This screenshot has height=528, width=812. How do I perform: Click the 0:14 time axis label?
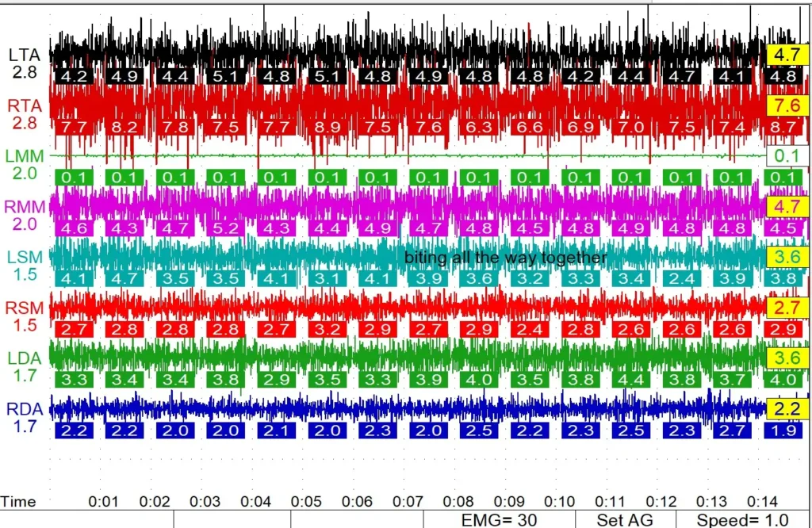[762, 502]
